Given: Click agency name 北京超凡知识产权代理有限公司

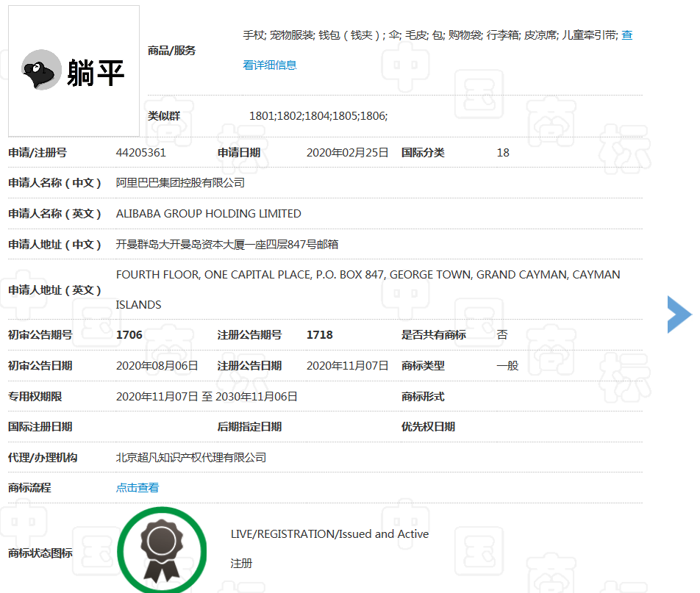Looking at the screenshot, I should click(x=191, y=458).
